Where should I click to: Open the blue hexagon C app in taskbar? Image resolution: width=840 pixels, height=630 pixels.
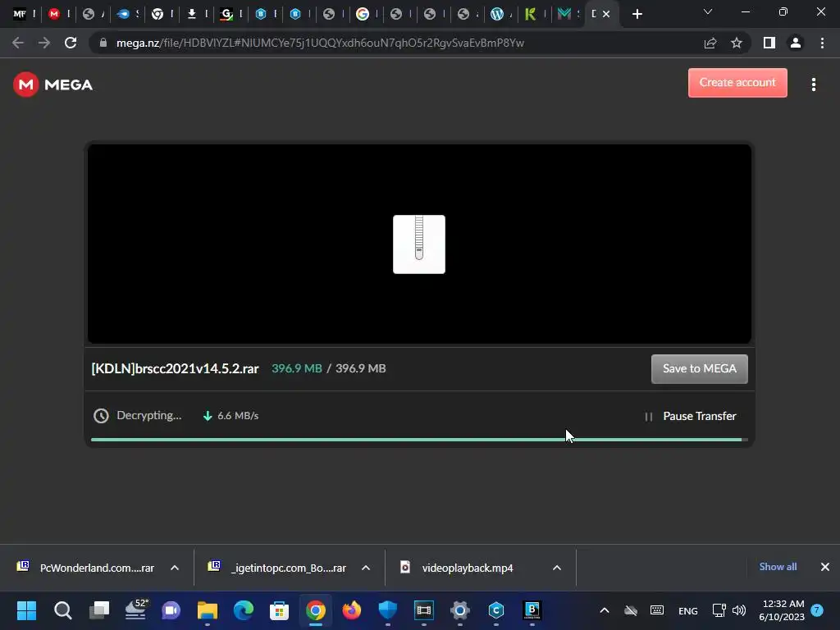496,610
